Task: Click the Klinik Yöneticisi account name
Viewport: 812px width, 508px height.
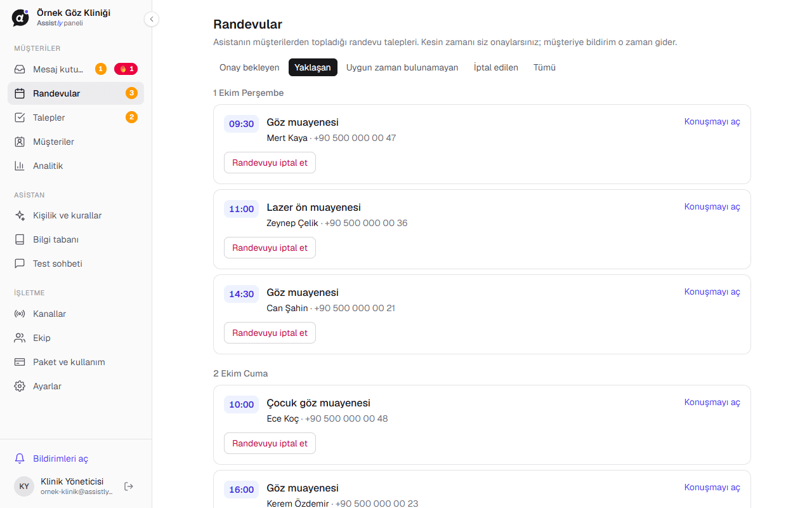Action: pos(72,481)
